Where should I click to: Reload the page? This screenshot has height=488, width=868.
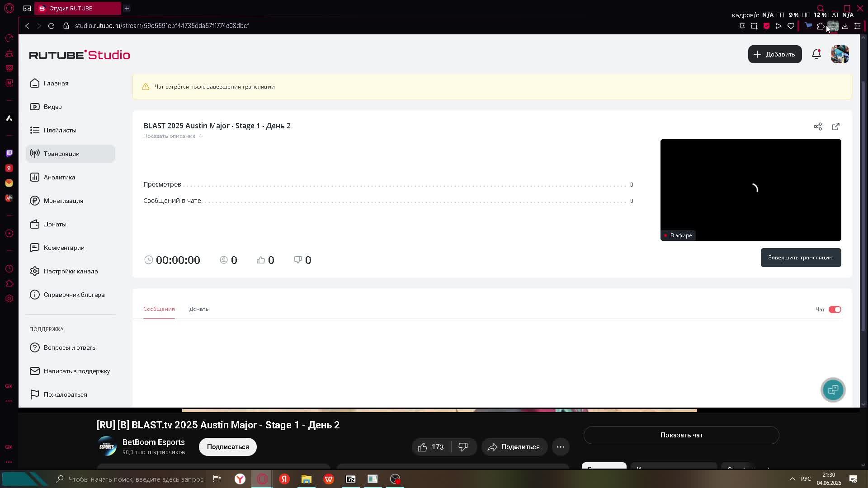51,26
